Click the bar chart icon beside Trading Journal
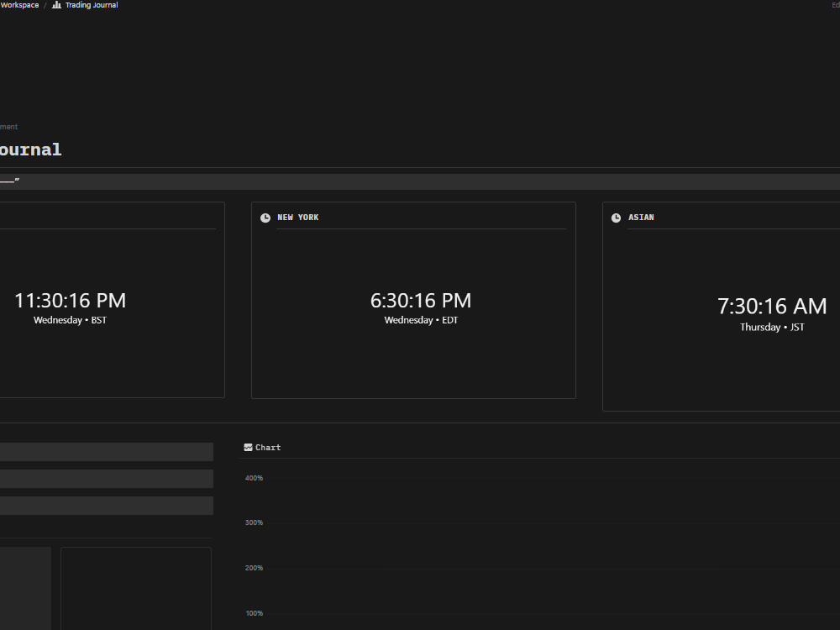Image resolution: width=840 pixels, height=630 pixels. point(56,5)
